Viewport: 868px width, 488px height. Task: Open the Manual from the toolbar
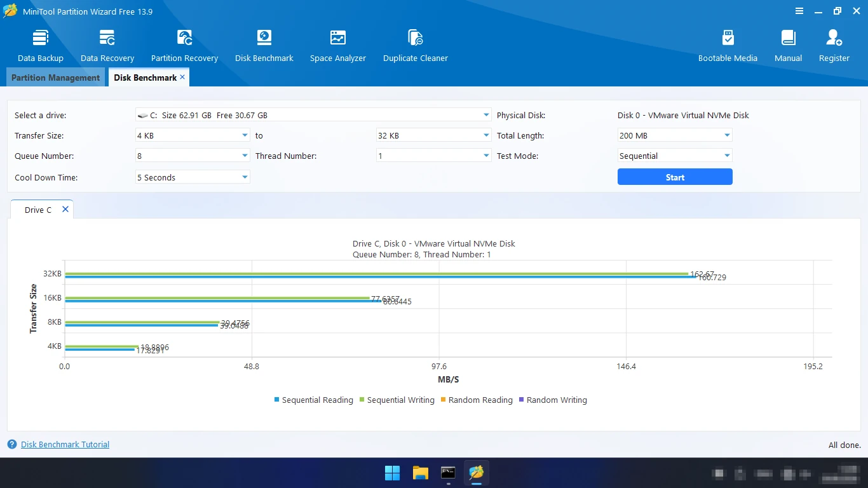pos(789,45)
